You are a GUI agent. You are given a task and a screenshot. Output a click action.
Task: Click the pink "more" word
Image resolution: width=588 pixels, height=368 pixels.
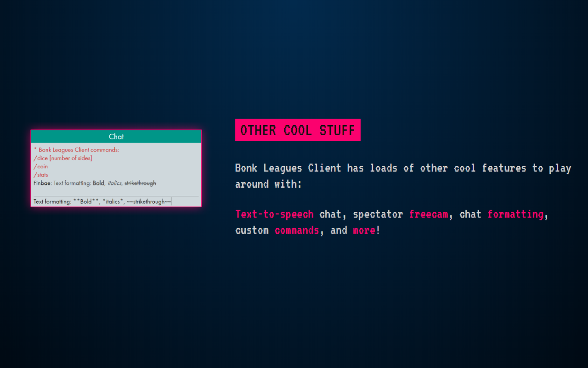(364, 230)
